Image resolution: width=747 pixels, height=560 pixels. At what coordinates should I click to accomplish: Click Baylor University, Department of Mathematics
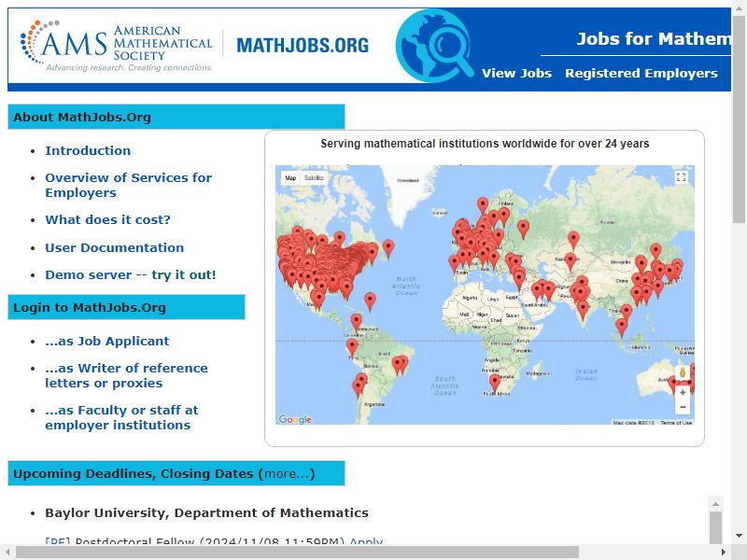click(x=206, y=512)
